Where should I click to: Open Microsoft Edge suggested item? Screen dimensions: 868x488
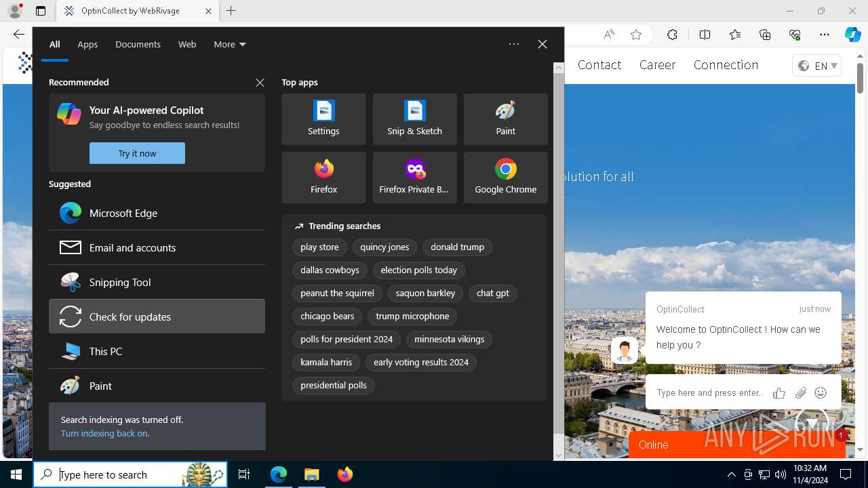(157, 213)
